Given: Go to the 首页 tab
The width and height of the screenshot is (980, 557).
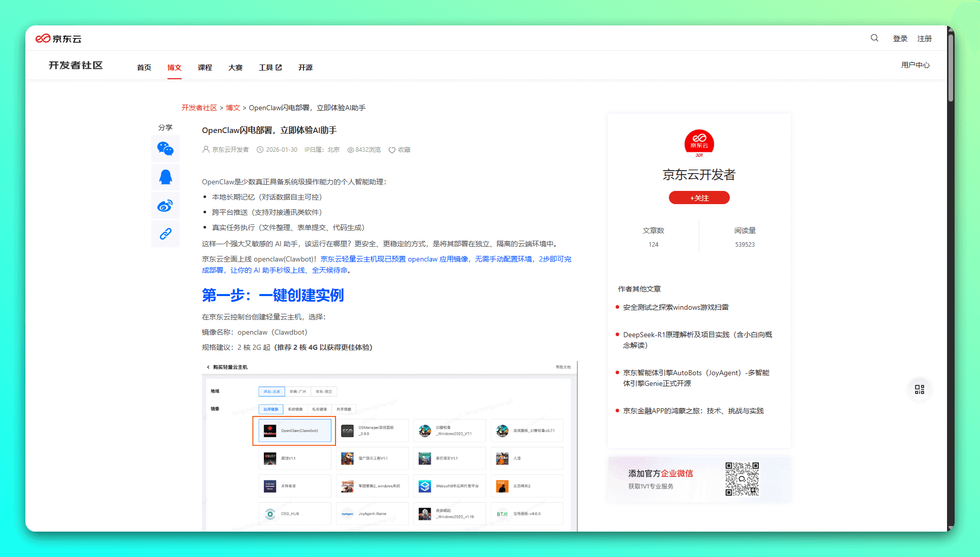Looking at the screenshot, I should click(x=144, y=68).
